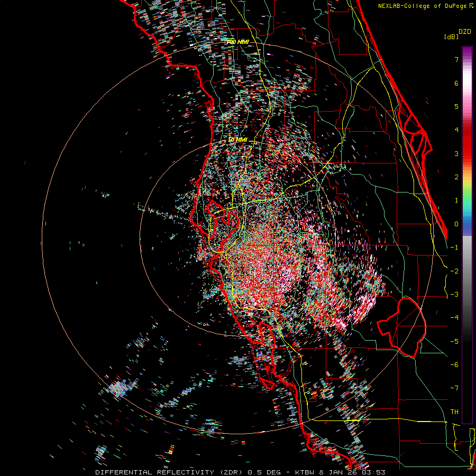Click the NEXLAB-College of DuPage label
The width and height of the screenshot is (476, 476).
coord(425,6)
